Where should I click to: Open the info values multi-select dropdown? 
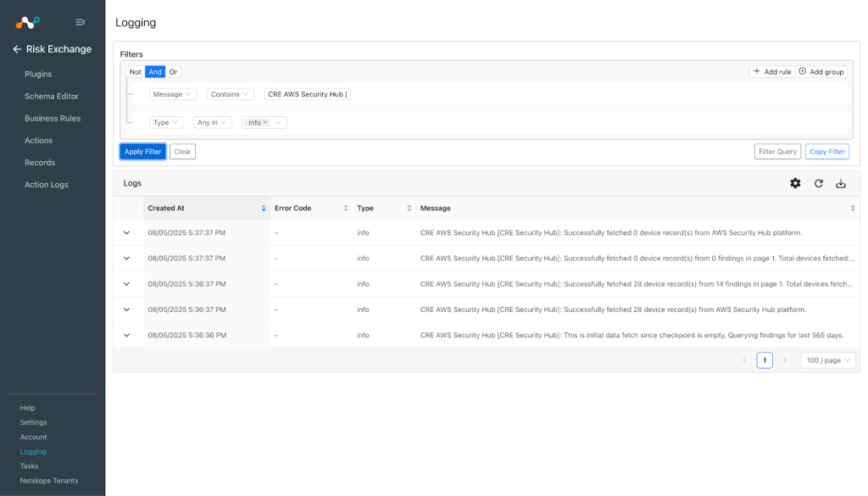pos(278,122)
